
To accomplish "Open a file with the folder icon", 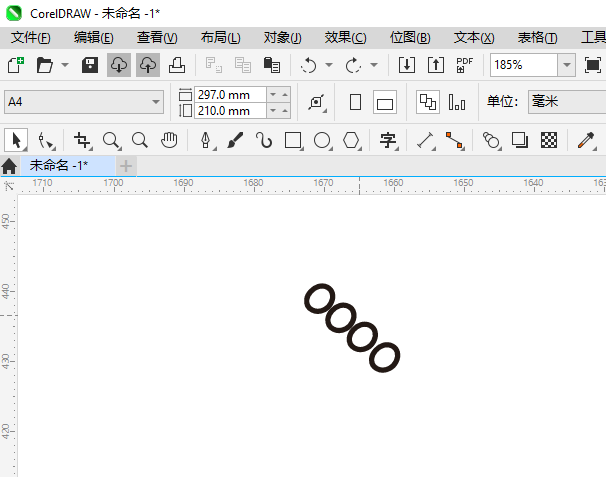I will coord(44,65).
